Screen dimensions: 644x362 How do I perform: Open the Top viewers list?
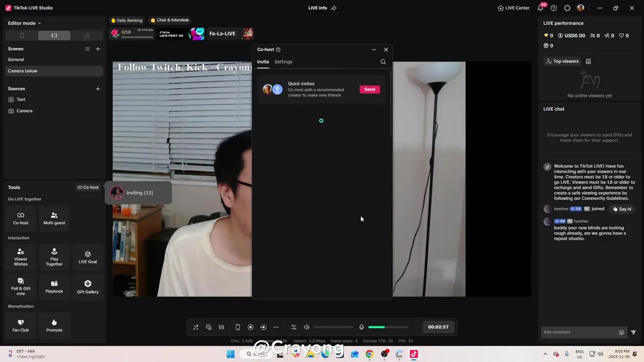(x=562, y=61)
